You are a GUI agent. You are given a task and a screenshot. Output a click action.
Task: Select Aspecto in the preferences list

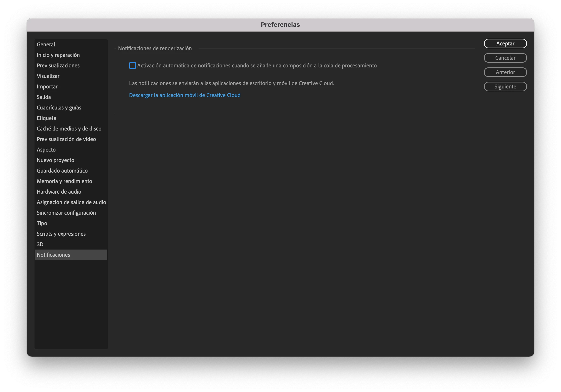pyautogui.click(x=46, y=150)
